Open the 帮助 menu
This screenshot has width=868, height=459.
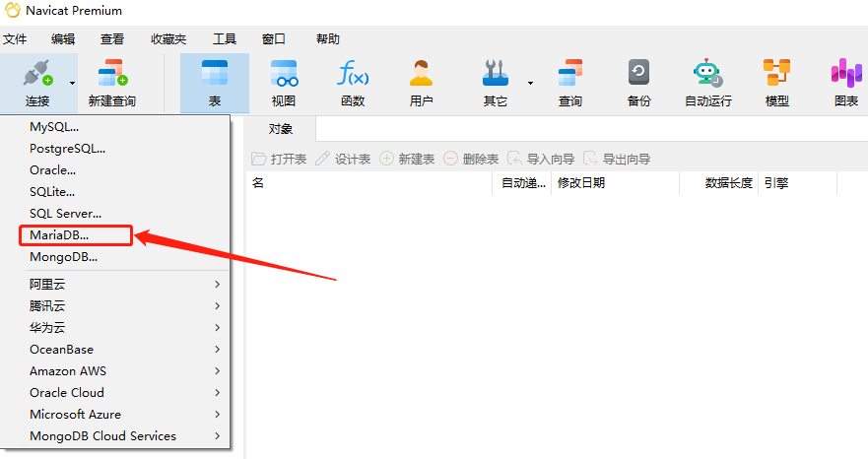(328, 39)
